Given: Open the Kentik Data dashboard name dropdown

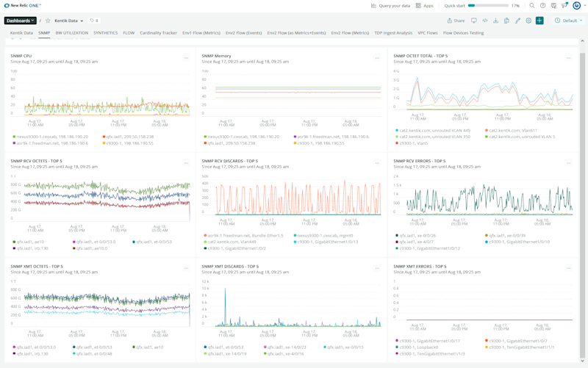Looking at the screenshot, I should [x=68, y=21].
